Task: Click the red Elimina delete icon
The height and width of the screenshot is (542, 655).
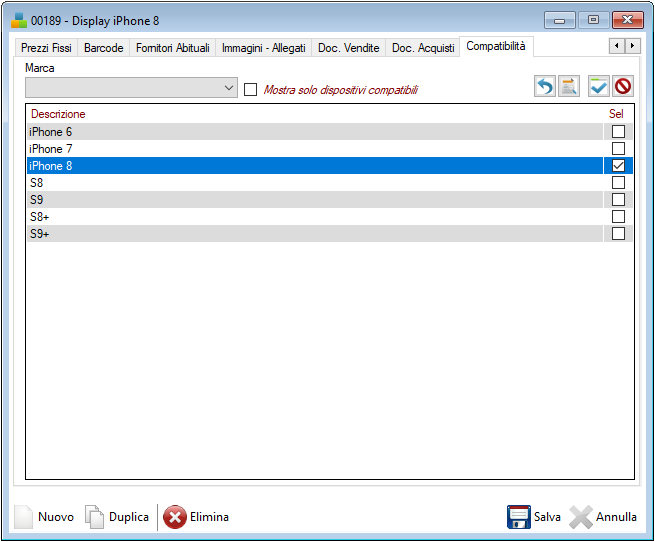Action: tap(175, 517)
